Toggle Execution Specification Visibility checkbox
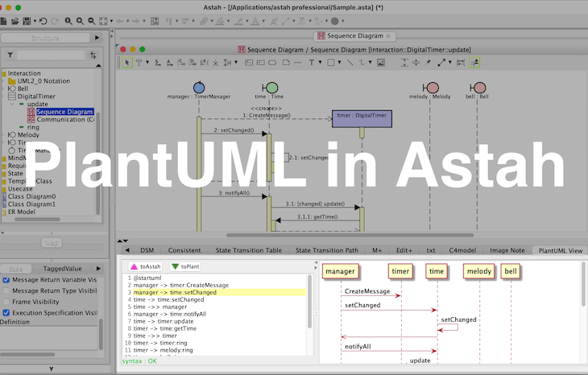The width and height of the screenshot is (588, 375). 6,313
